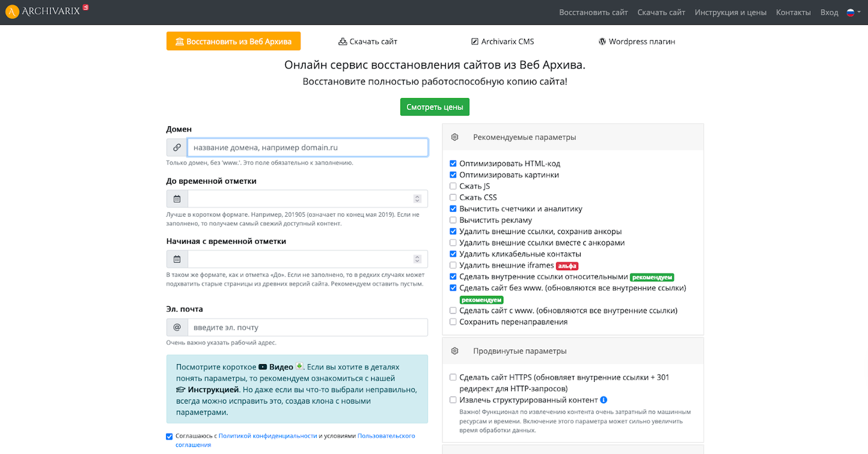
Task: Switch to the 'Archivarix CMS' tab
Action: coord(503,41)
